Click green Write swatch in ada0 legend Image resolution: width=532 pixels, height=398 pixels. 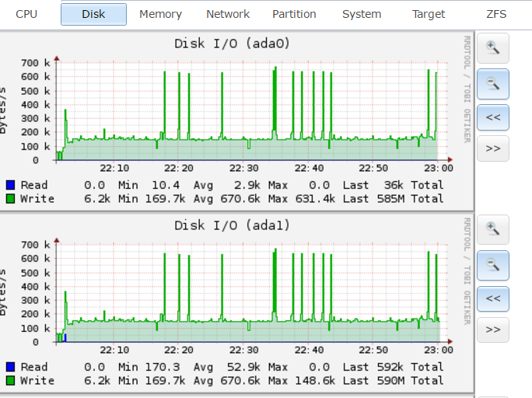click(11, 199)
